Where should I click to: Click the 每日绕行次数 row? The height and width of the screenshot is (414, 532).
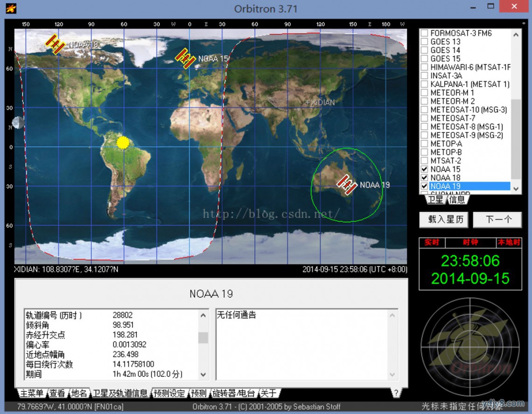pos(111,365)
